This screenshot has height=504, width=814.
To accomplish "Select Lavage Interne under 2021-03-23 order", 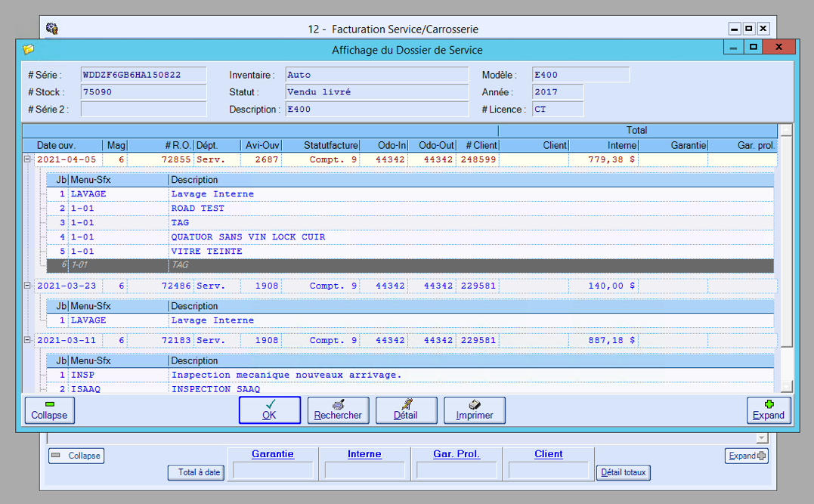I will coord(410,320).
